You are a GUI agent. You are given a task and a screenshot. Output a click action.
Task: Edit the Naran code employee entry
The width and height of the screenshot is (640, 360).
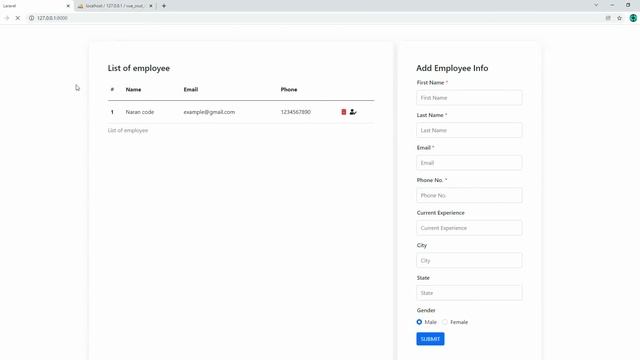click(353, 112)
